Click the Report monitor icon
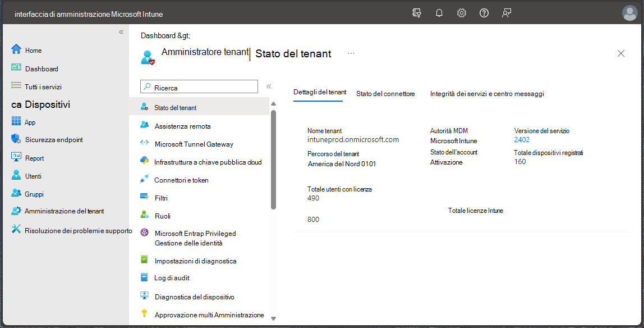 click(x=16, y=157)
